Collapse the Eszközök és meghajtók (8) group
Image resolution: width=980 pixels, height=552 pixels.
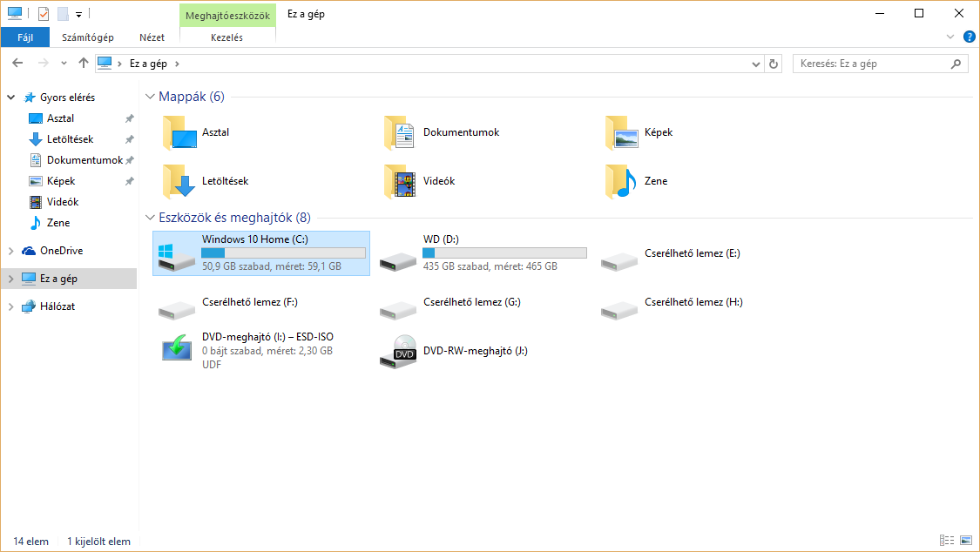point(150,218)
